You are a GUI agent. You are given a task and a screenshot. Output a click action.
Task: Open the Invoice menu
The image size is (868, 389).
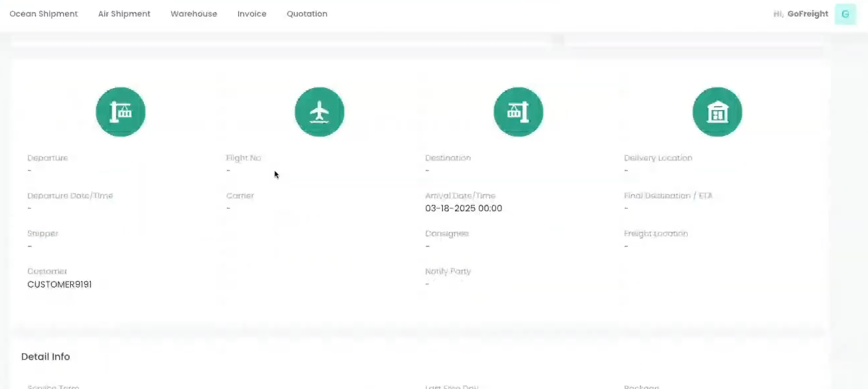252,14
